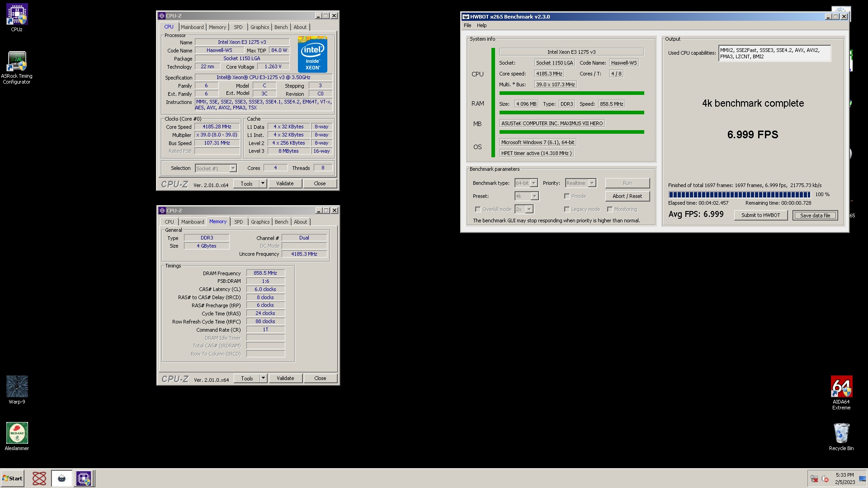Switch to Memory tab in upper CPU-Z

217,27
